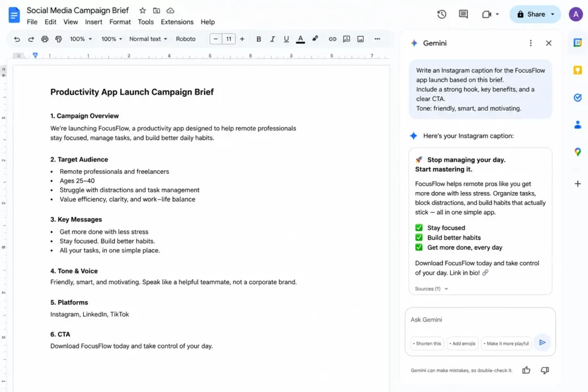Open more toolbar options (three dots)
This screenshot has width=588, height=392.
tap(377, 39)
